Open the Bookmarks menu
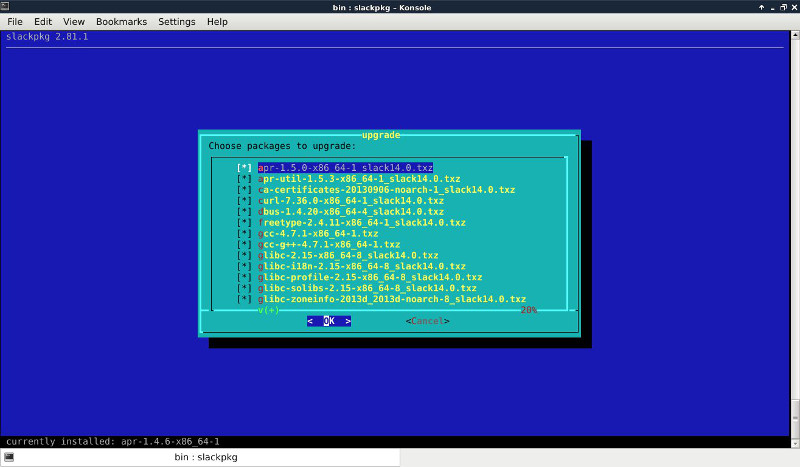800x467 pixels. (x=120, y=21)
